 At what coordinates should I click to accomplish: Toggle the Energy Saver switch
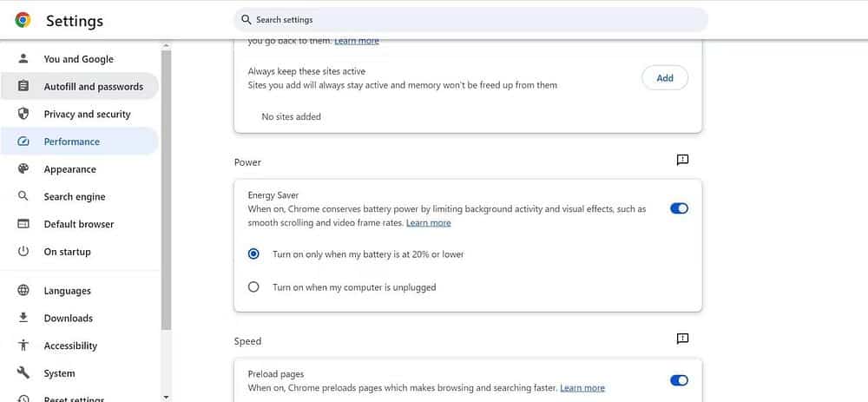679,208
